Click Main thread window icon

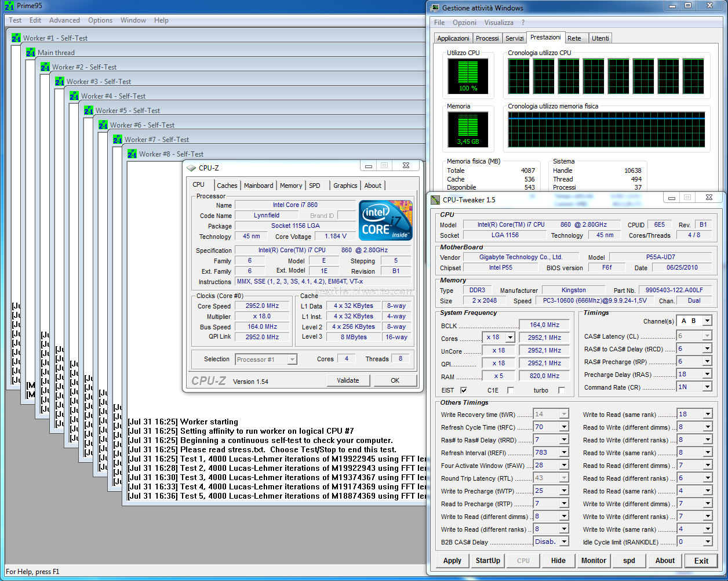pyautogui.click(x=31, y=52)
